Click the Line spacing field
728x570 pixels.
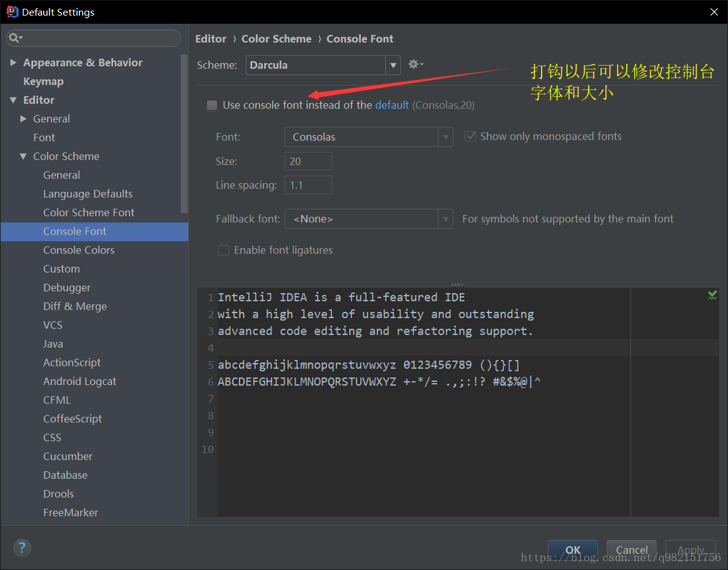pos(308,185)
